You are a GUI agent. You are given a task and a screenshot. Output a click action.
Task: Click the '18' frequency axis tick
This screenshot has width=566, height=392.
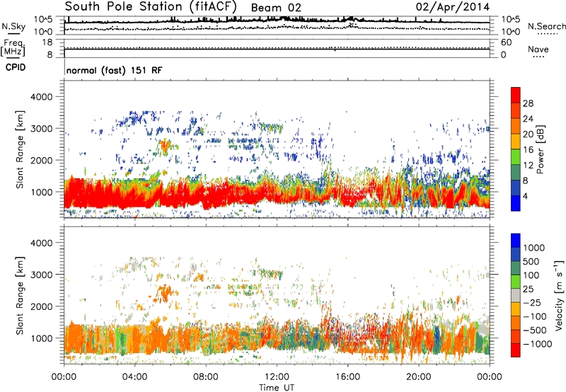coord(47,42)
